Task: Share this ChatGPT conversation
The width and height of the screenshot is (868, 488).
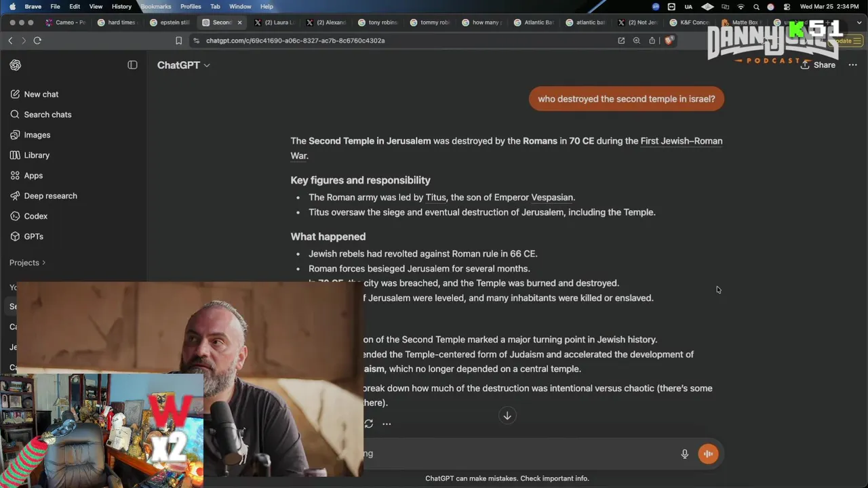Action: (x=818, y=65)
